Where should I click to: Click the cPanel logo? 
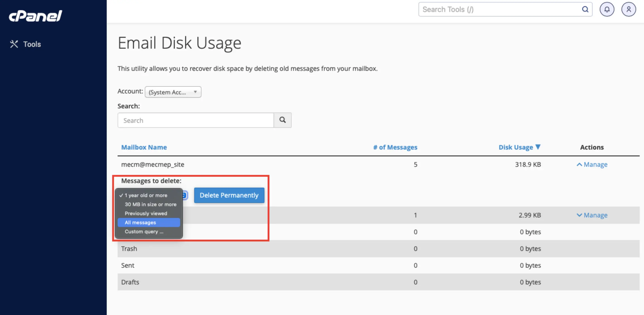coord(35,16)
